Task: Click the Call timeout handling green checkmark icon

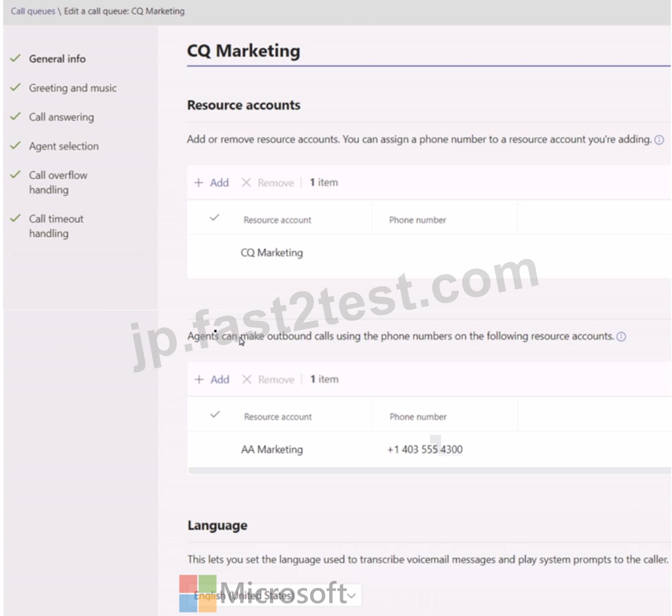Action: 16,218
